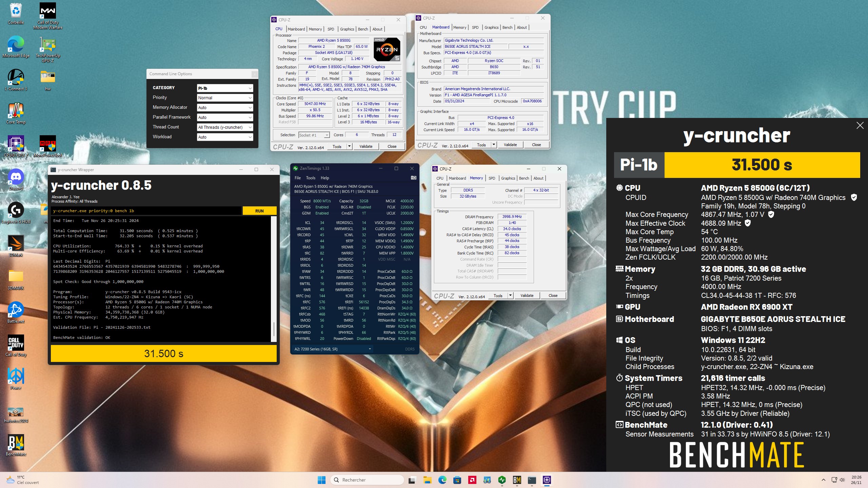Open Call of Duty desktop shortcut
This screenshot has width=868, height=488.
tap(16, 346)
